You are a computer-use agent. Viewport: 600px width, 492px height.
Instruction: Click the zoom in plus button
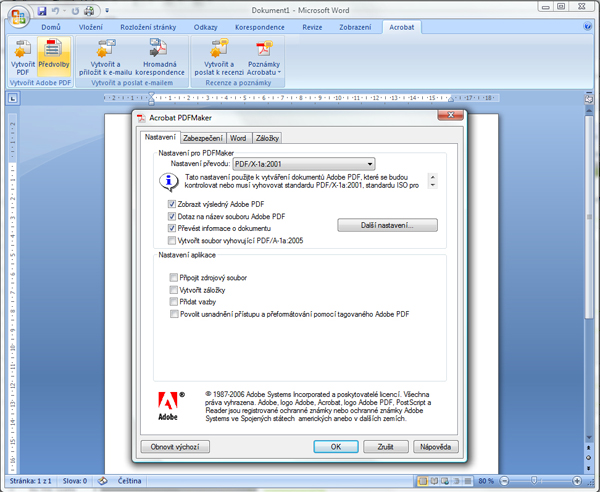577,481
